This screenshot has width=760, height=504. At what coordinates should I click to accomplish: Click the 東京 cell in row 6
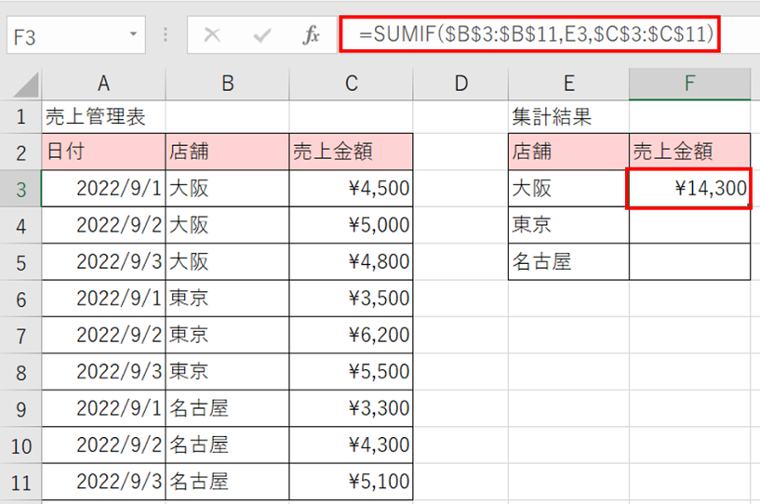[227, 299]
